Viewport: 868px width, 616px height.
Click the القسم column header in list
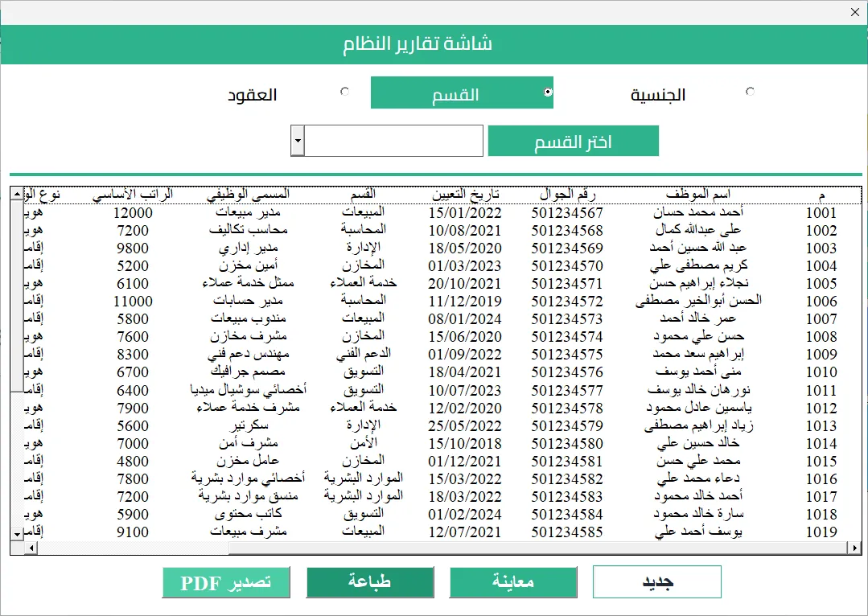[363, 195]
